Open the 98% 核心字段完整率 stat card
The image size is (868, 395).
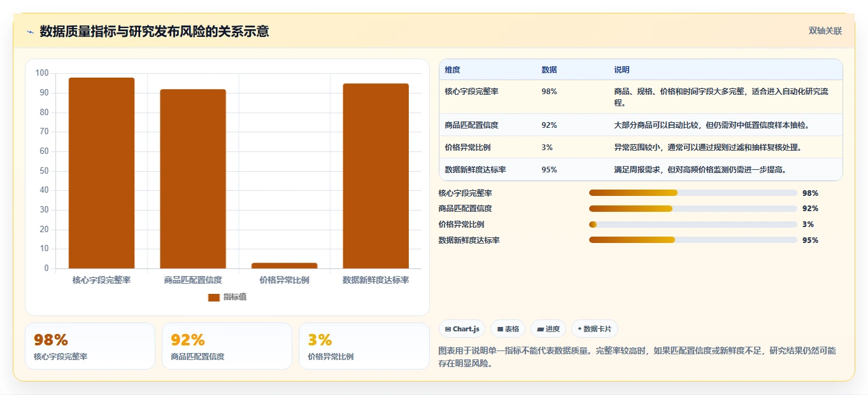90,346
